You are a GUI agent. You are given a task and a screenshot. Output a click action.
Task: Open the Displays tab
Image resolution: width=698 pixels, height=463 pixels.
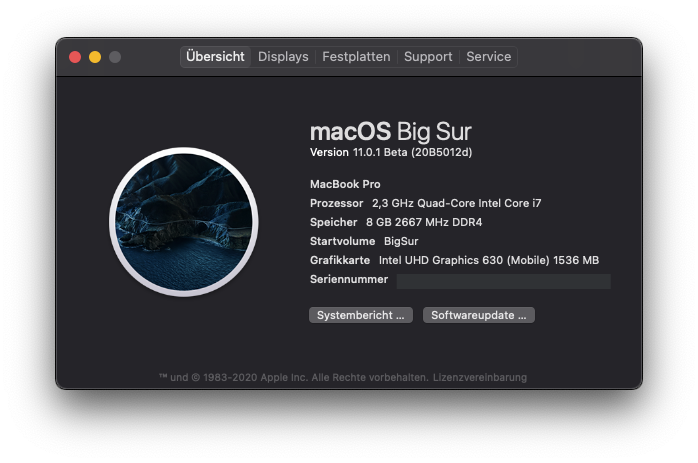[283, 57]
